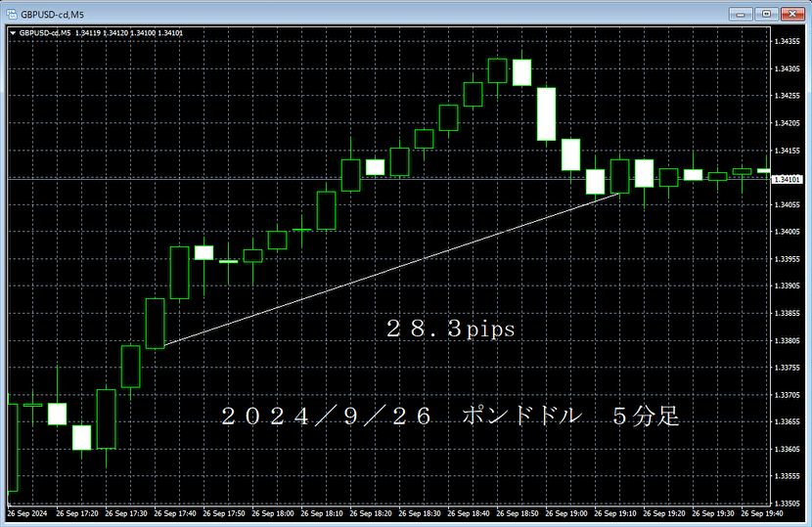The height and width of the screenshot is (527, 812).
Task: Click price scale value 1.34355
Action: click(788, 41)
